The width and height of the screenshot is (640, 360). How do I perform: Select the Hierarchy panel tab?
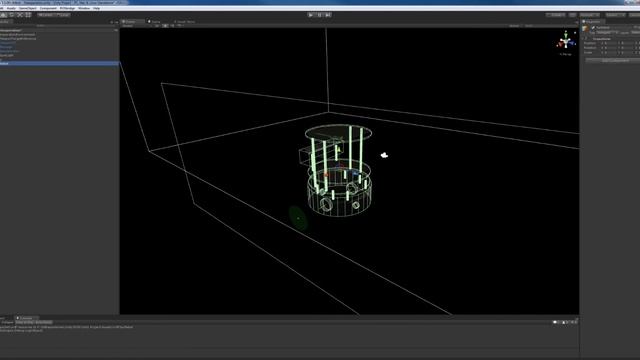point(6,22)
